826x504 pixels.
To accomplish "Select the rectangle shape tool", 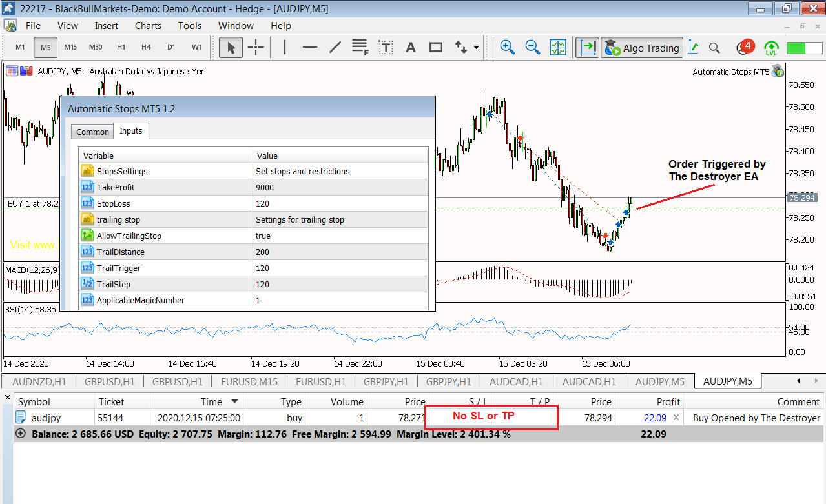I will pyautogui.click(x=436, y=47).
